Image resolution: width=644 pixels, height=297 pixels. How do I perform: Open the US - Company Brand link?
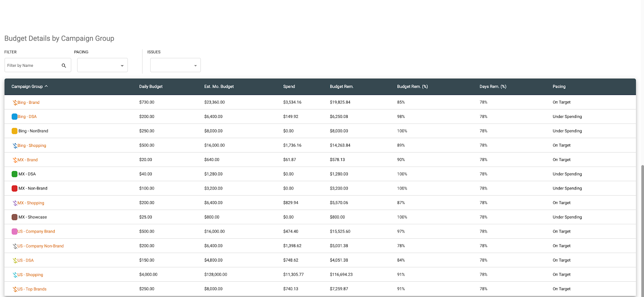[36, 232]
